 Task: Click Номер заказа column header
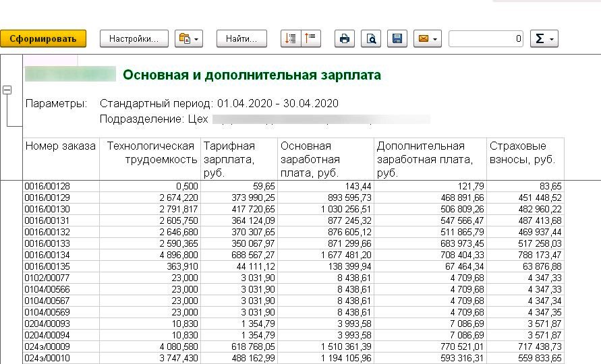pos(61,159)
